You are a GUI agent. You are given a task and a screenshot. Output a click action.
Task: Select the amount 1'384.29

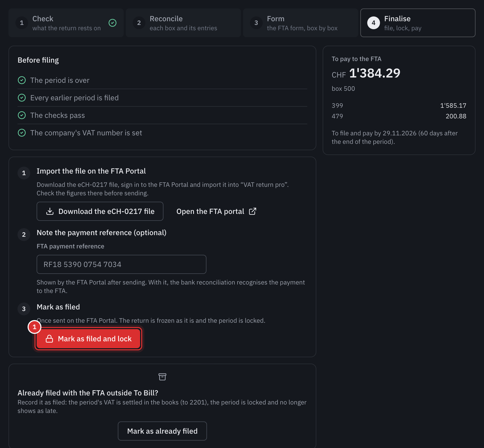375,73
